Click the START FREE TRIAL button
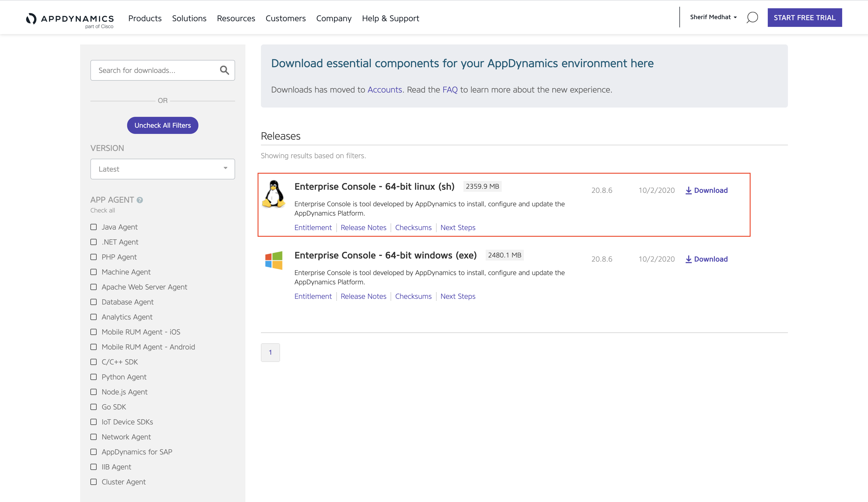The height and width of the screenshot is (502, 868). tap(805, 18)
